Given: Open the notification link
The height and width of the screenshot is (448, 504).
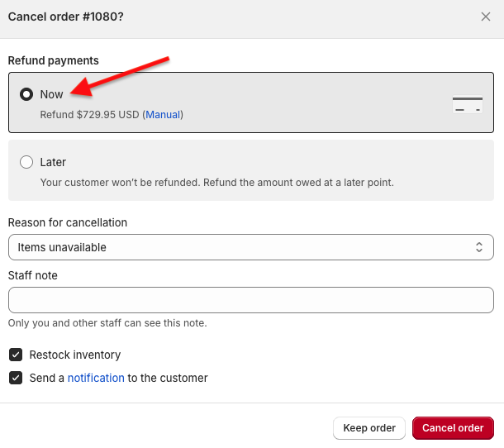Looking at the screenshot, I should 96,378.
